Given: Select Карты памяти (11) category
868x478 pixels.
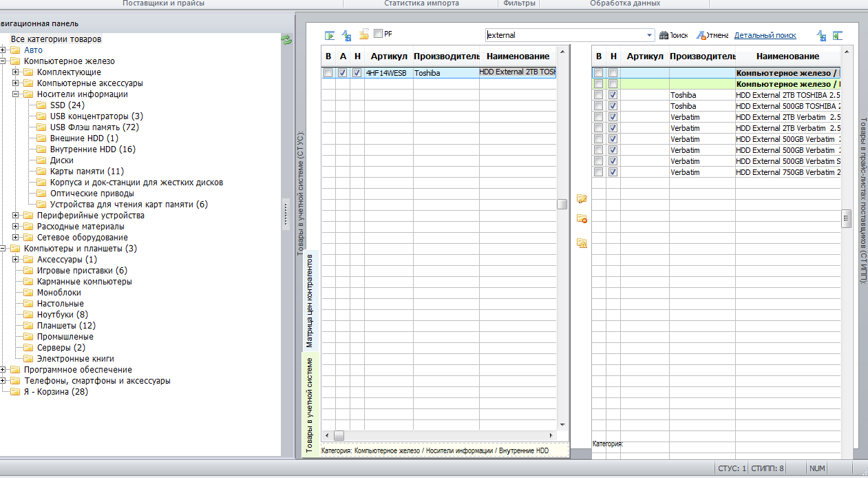Looking at the screenshot, I should (x=87, y=172).
